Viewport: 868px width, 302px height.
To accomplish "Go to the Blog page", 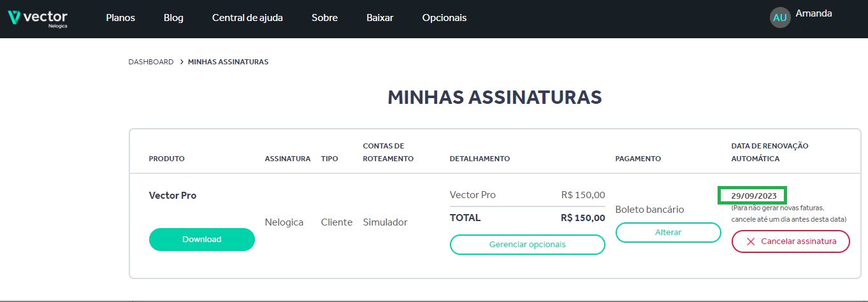I will click(173, 18).
